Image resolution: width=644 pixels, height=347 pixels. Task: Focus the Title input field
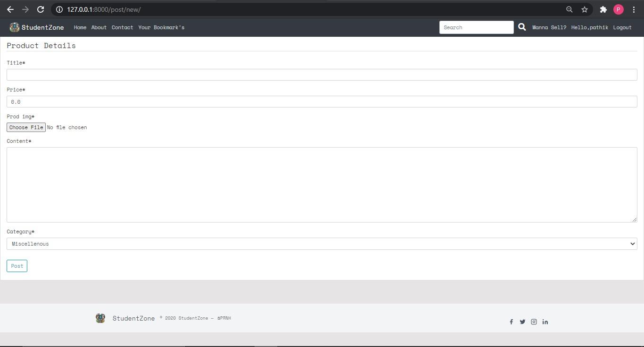click(x=322, y=74)
